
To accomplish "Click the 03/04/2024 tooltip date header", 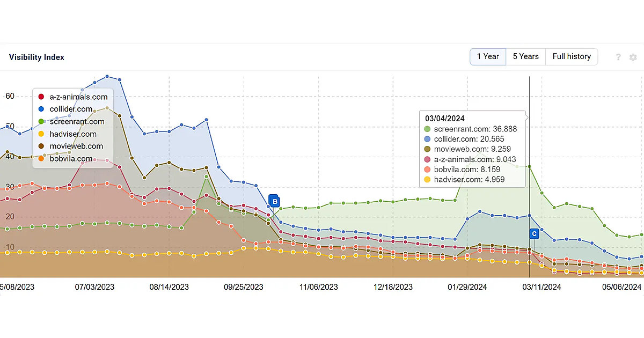I will tap(444, 119).
